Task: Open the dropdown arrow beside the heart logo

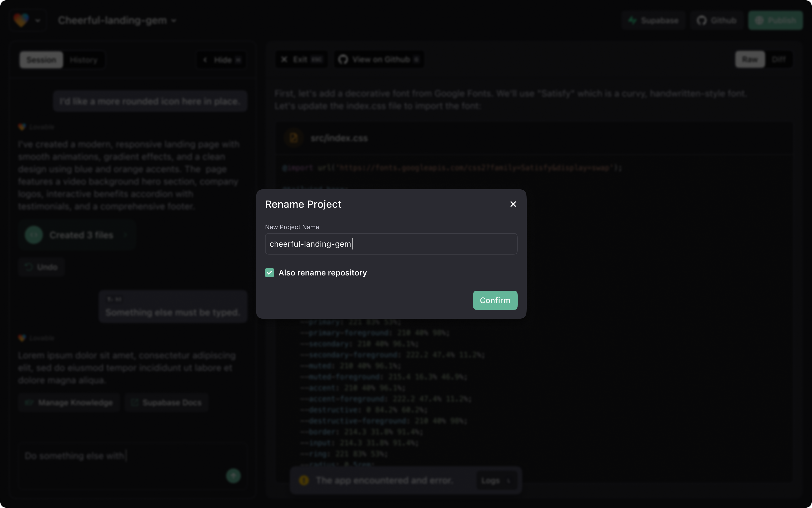Action: coord(38,21)
